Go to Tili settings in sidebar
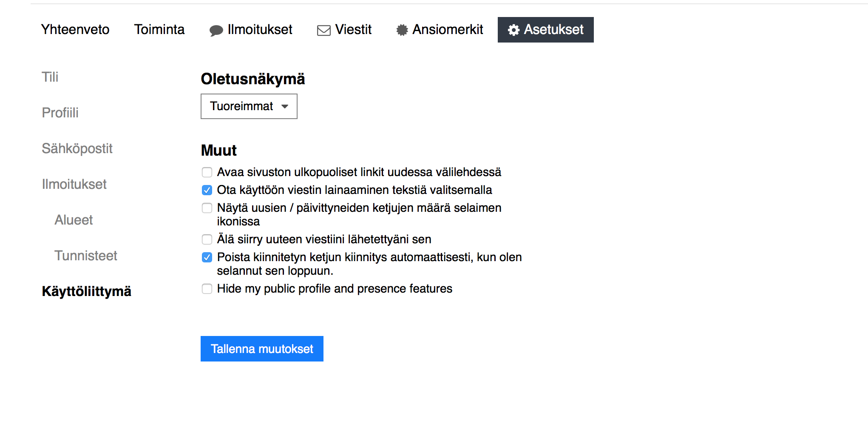This screenshot has height=444, width=868. tap(50, 77)
